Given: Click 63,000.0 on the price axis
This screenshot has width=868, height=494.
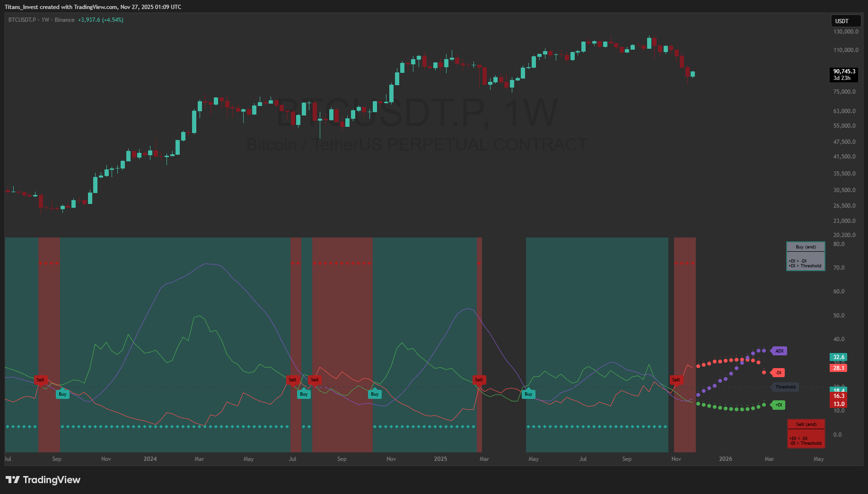Looking at the screenshot, I should click(844, 111).
